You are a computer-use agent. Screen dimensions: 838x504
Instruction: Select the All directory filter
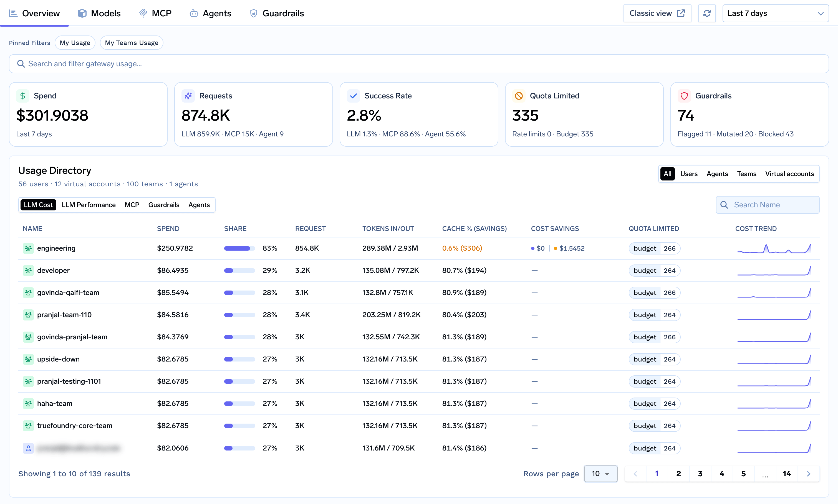click(x=667, y=174)
